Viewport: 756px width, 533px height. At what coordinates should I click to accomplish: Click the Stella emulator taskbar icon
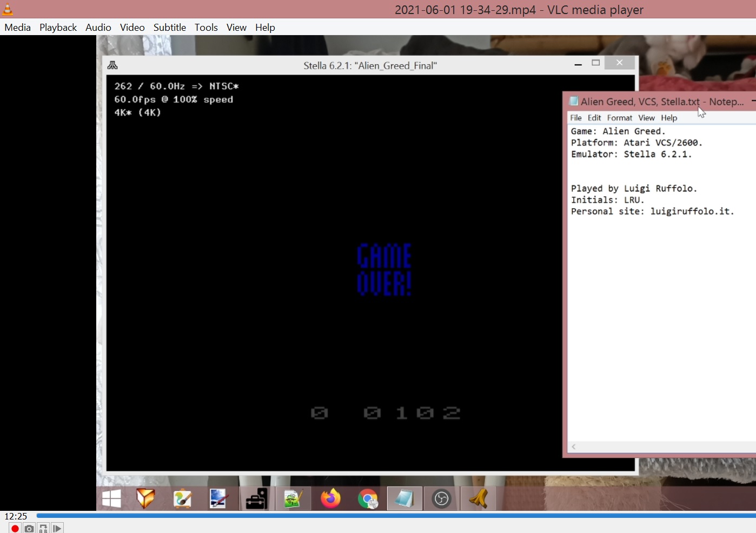pyautogui.click(x=478, y=498)
